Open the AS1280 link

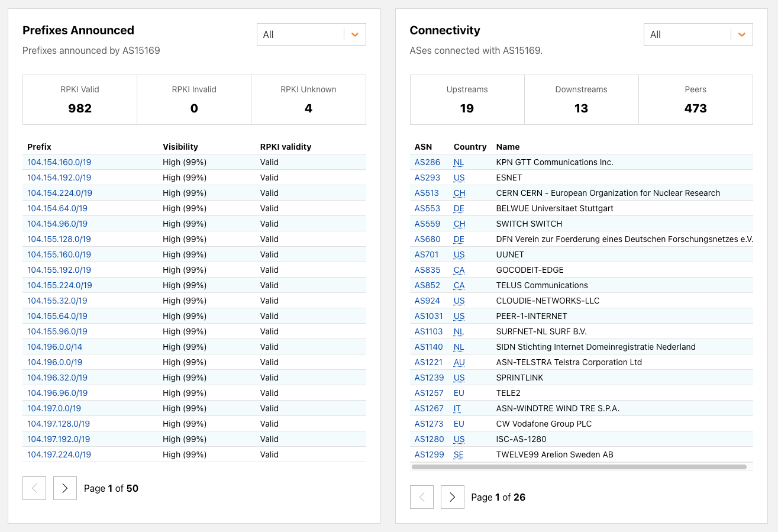pyautogui.click(x=429, y=439)
